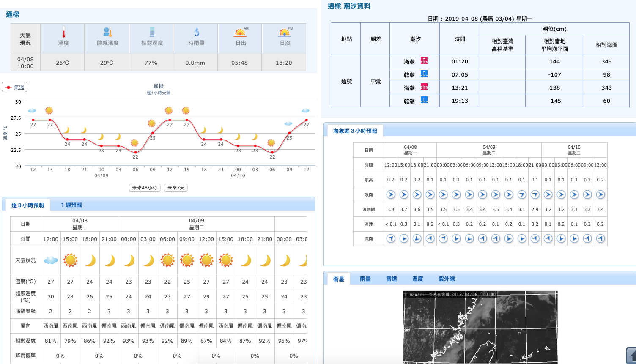
Task: Click the current humidity value 77%
Action: (x=151, y=63)
